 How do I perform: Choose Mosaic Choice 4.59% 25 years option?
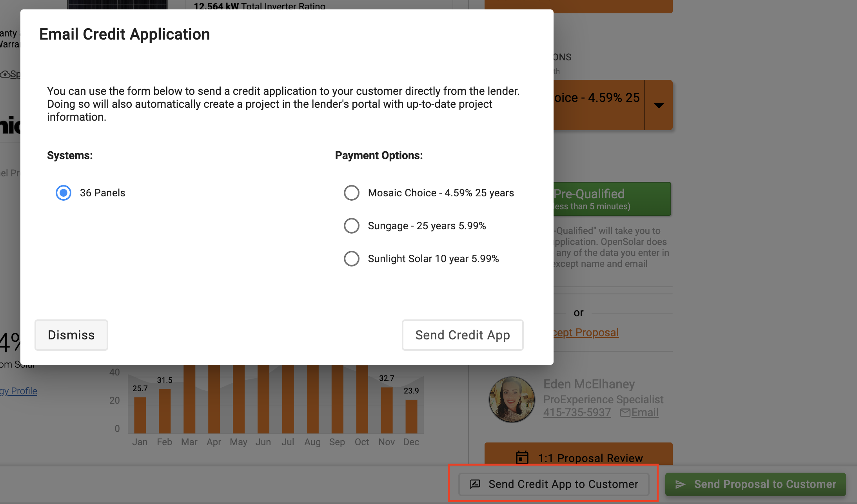tap(352, 193)
